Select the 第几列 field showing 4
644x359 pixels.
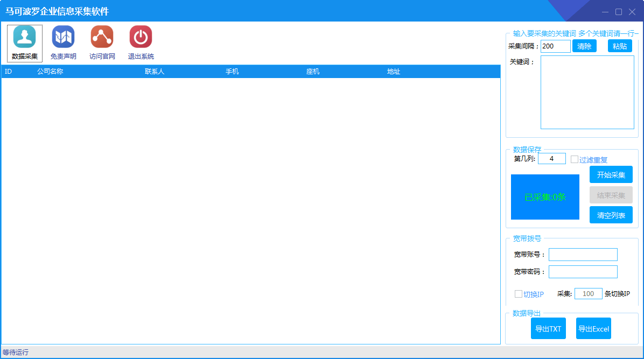point(551,159)
